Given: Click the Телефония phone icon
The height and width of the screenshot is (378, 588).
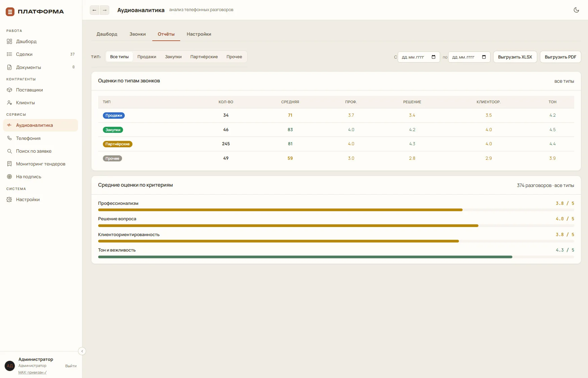Looking at the screenshot, I should pyautogui.click(x=9, y=138).
